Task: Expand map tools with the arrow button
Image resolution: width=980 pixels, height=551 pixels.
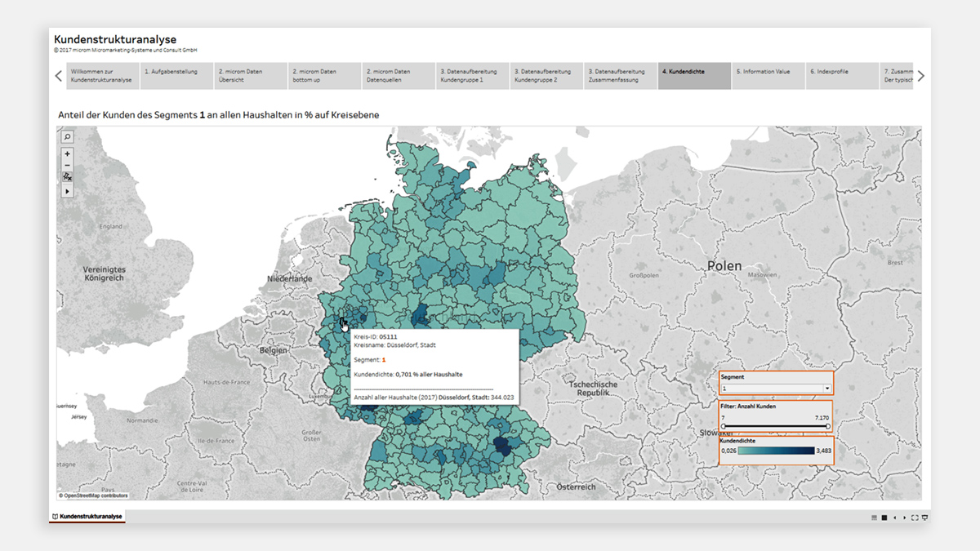Action: pyautogui.click(x=67, y=191)
